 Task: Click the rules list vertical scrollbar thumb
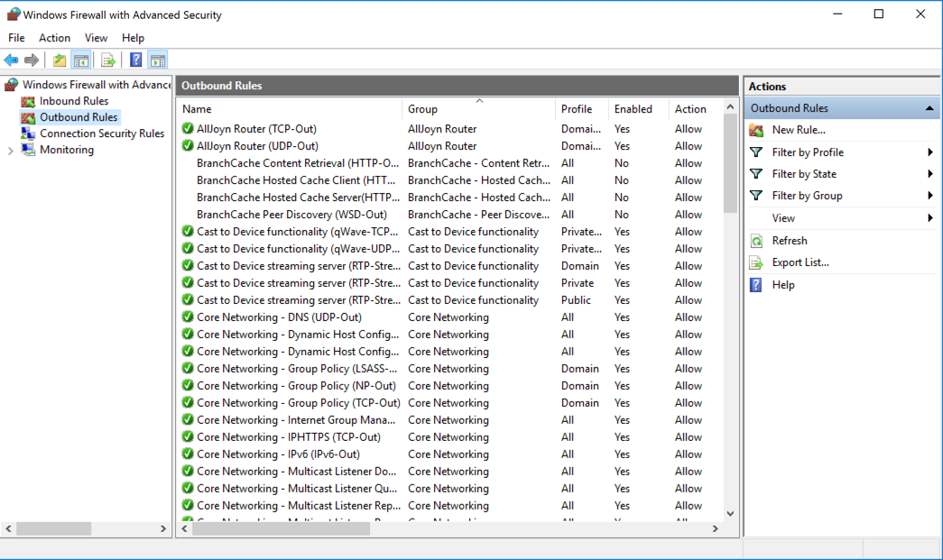coord(730,163)
